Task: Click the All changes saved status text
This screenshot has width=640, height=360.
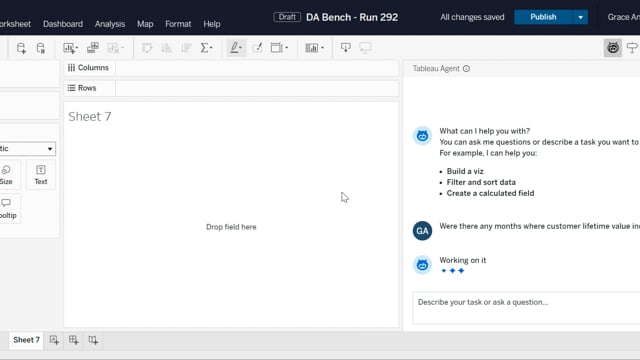Action: 472,17
